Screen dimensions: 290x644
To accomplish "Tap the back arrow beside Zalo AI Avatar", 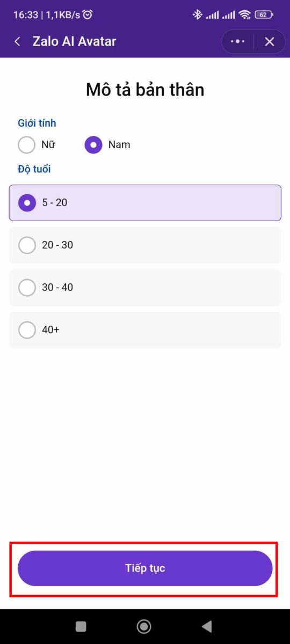I will tap(18, 41).
